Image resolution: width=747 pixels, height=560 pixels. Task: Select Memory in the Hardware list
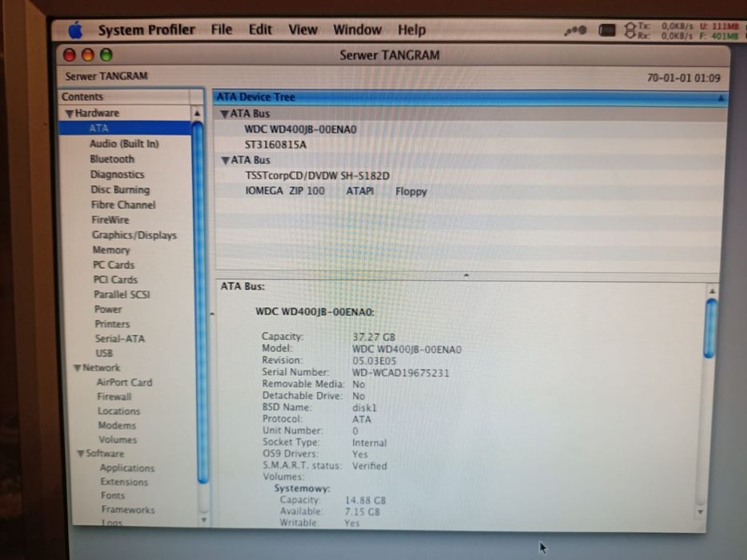pos(111,250)
